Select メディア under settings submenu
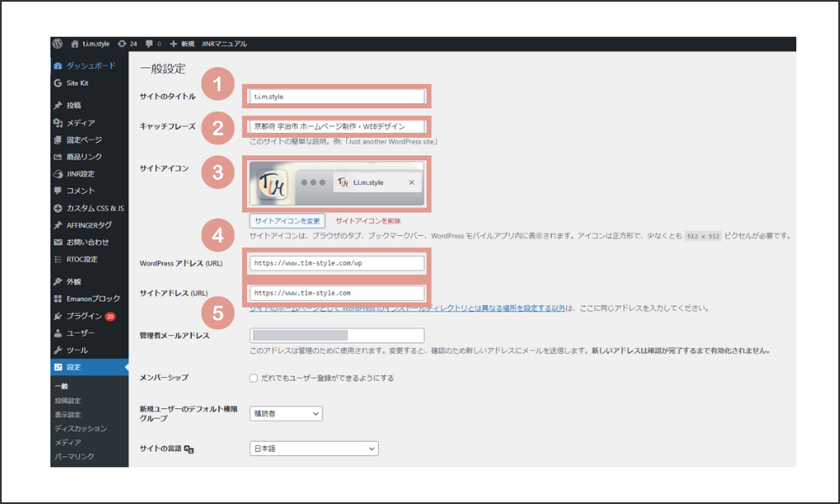Viewport: 840px width, 504px height. [x=67, y=443]
